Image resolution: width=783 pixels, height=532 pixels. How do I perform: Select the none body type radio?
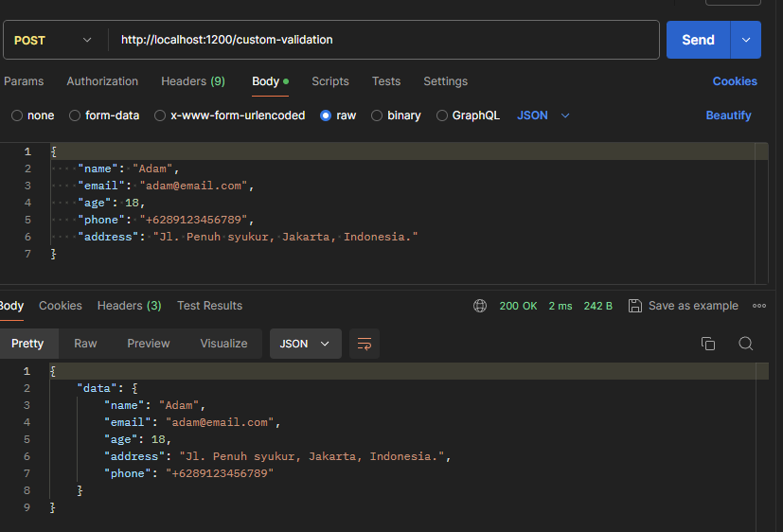(x=17, y=115)
